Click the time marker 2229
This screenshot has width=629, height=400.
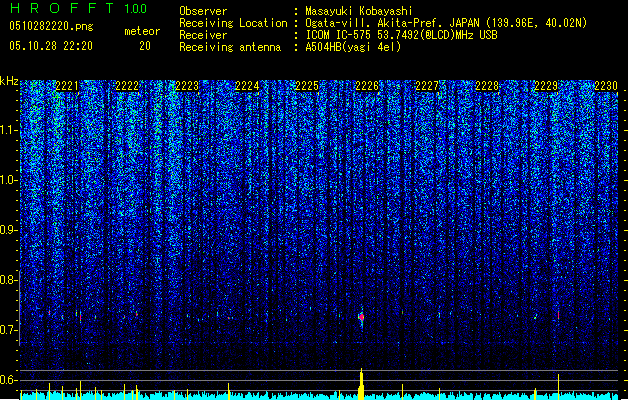click(546, 86)
